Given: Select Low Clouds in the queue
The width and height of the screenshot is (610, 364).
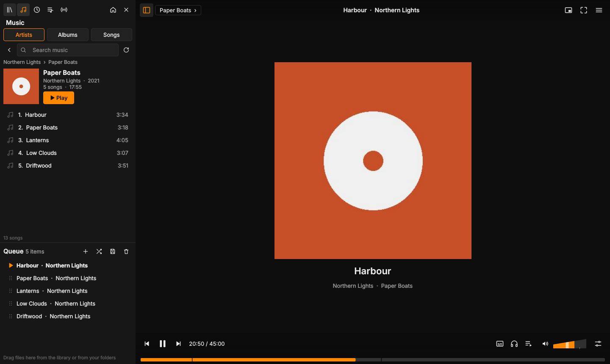Looking at the screenshot, I should pos(68,303).
